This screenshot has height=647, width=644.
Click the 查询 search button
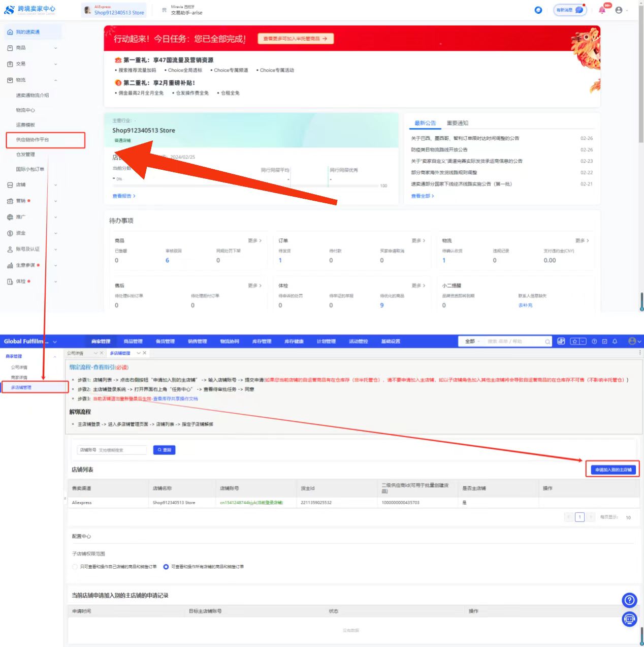[x=164, y=450]
